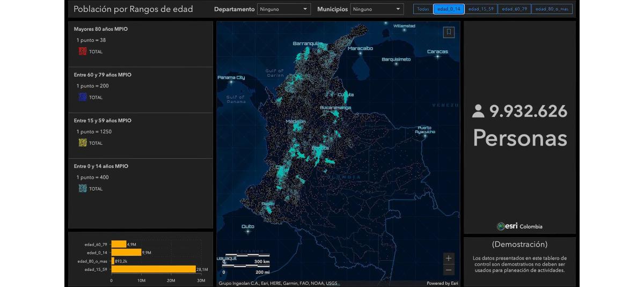Click the edad_15_59 bar in chart
The width and height of the screenshot is (644, 287).
153,269
